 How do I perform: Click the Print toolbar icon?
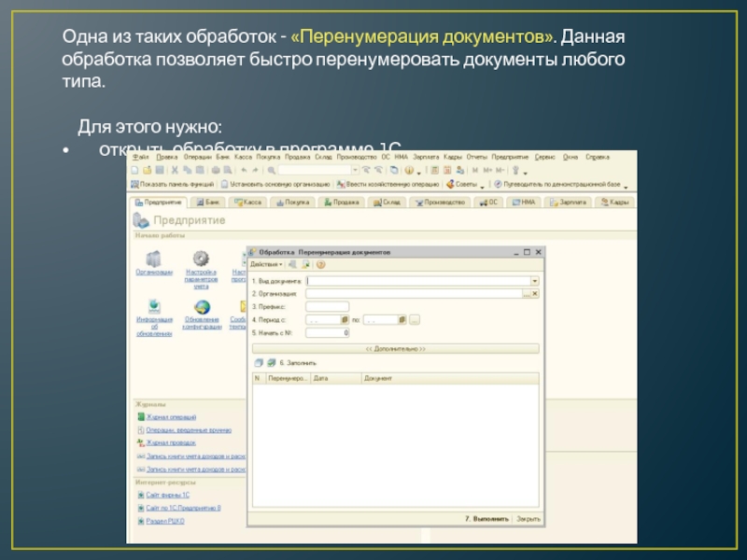click(216, 170)
